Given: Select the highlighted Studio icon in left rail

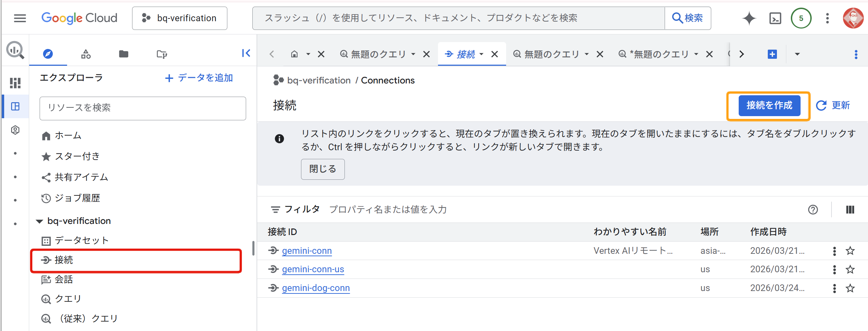Looking at the screenshot, I should click(x=15, y=106).
